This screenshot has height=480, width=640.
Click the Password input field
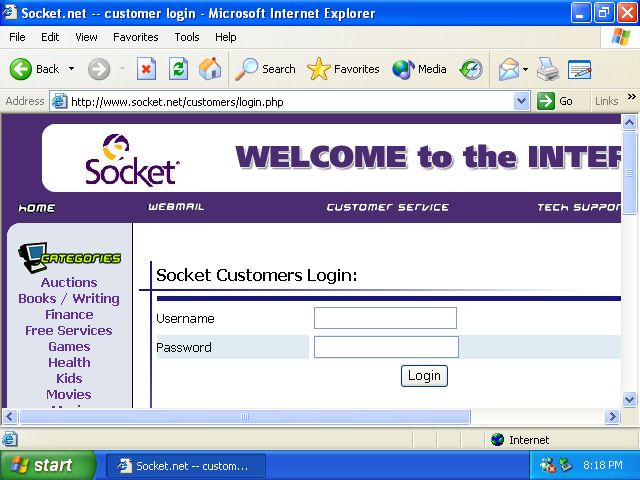click(386, 347)
